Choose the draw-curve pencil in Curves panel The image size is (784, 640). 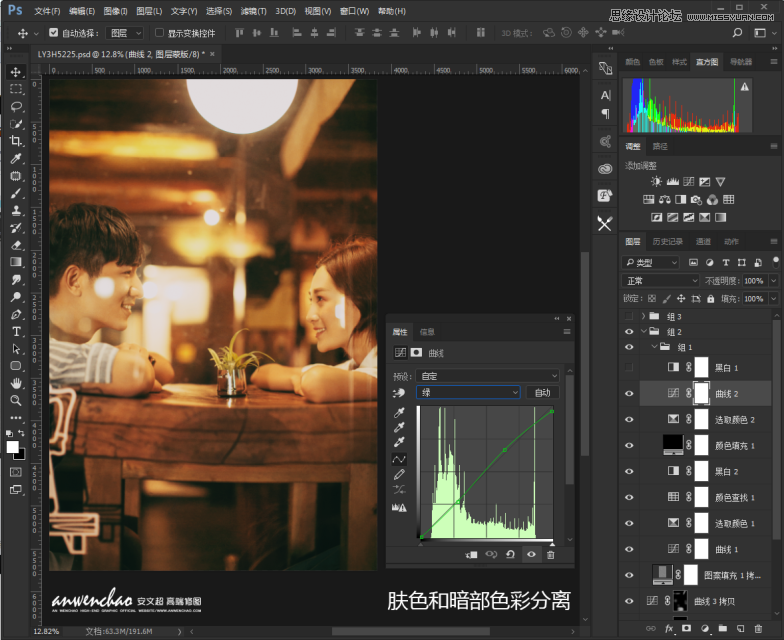[x=399, y=474]
